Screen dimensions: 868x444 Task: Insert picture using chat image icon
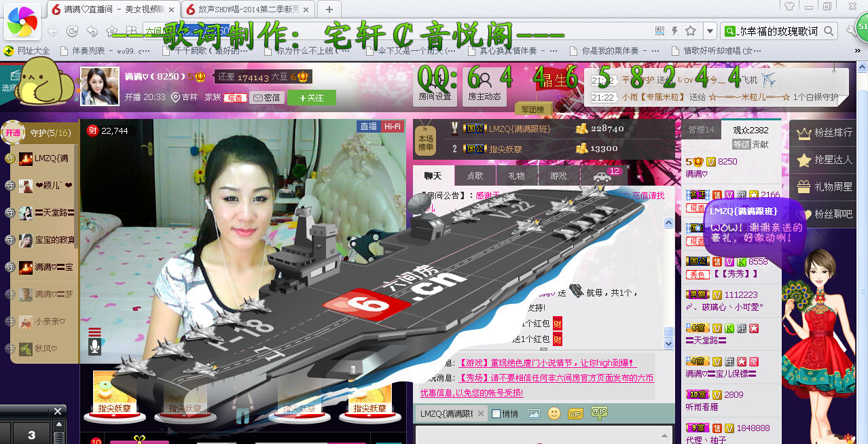(534, 413)
